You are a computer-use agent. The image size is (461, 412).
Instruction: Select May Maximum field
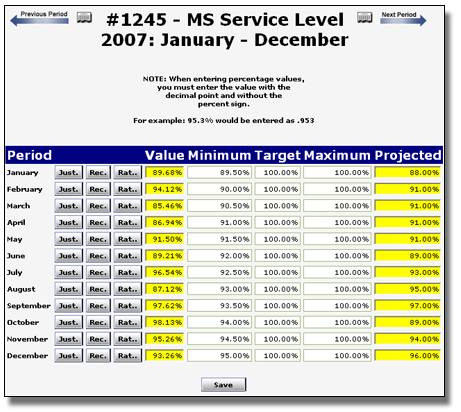337,239
